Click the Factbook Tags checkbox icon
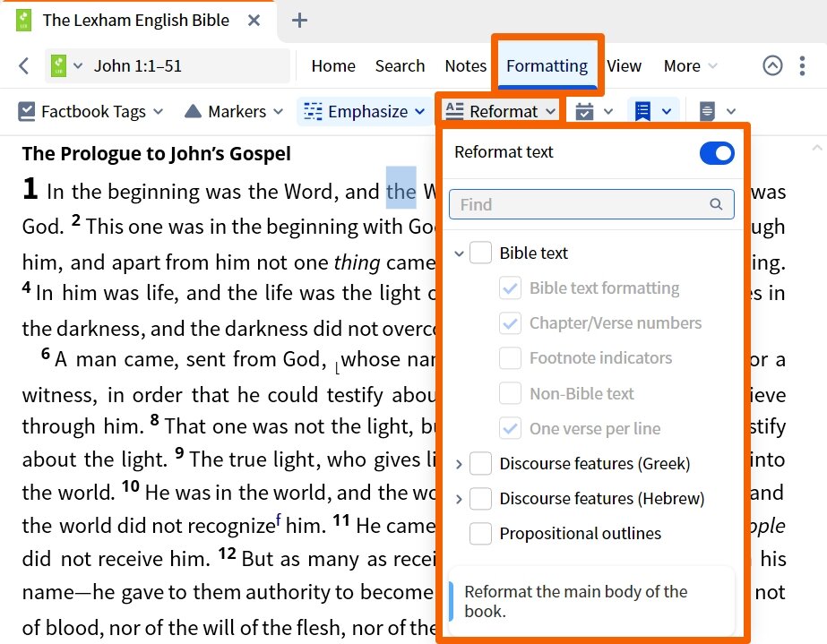827x644 pixels. [26, 111]
